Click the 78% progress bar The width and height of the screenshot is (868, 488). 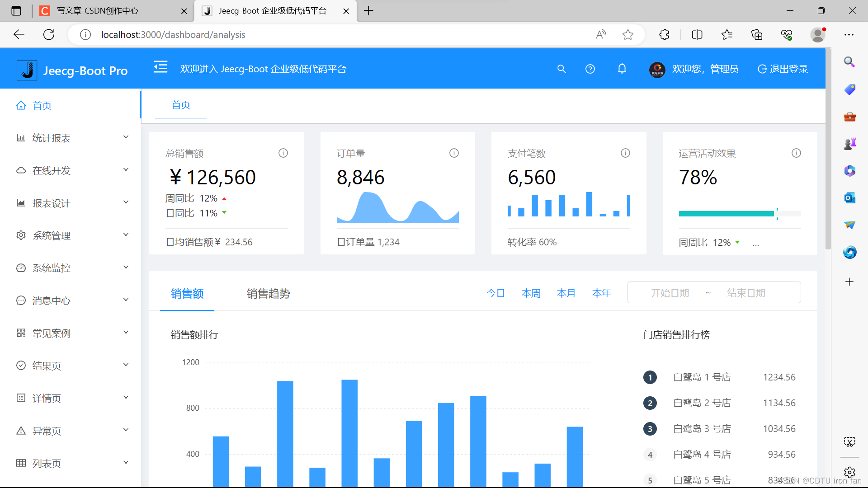click(x=740, y=214)
